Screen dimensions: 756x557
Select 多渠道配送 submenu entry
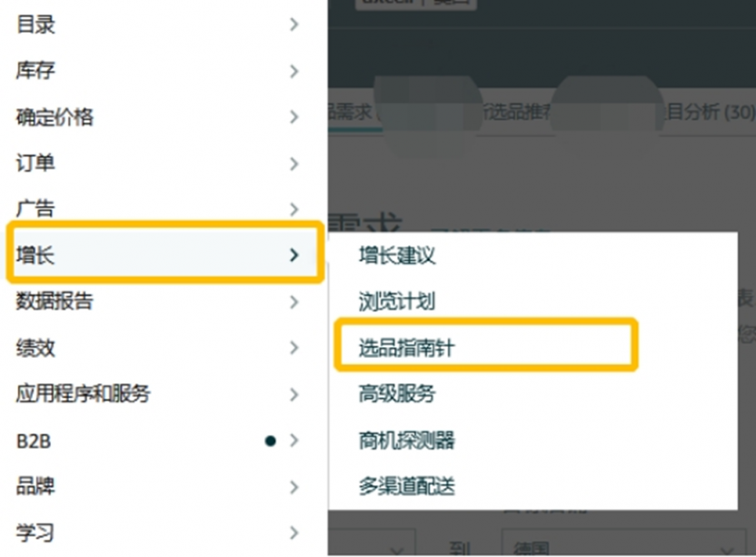coord(406,486)
